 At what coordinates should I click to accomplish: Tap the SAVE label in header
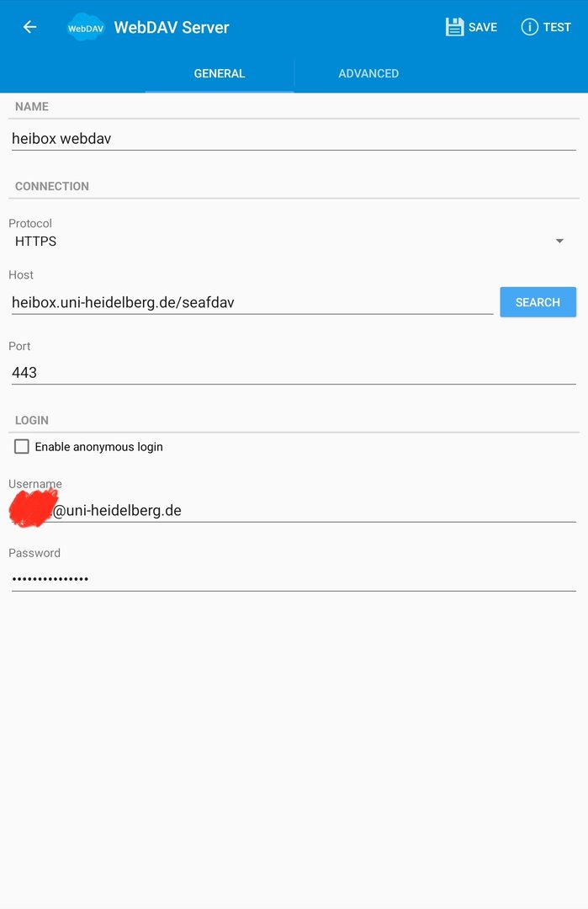(483, 27)
